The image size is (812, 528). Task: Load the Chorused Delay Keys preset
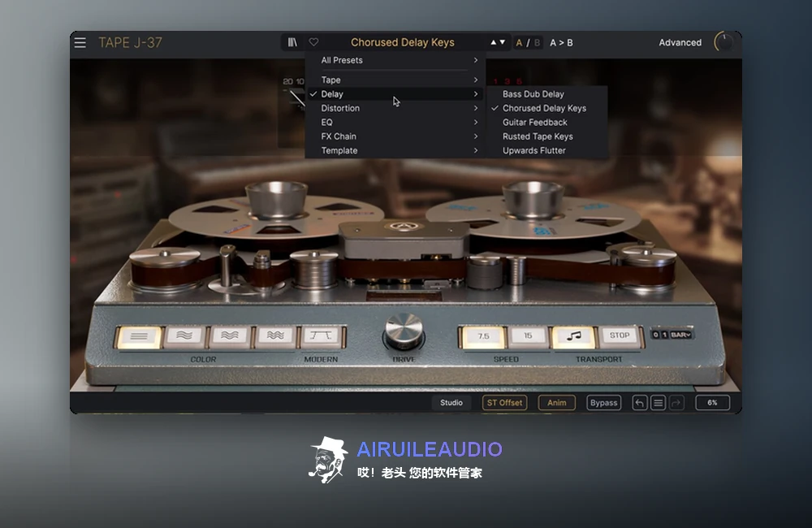click(x=548, y=108)
